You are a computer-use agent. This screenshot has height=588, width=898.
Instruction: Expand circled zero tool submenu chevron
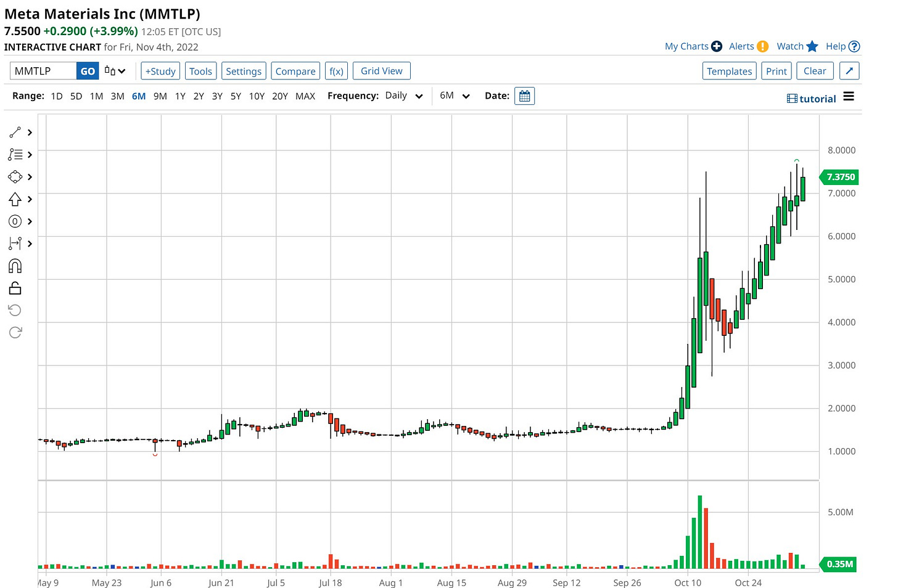coord(30,221)
